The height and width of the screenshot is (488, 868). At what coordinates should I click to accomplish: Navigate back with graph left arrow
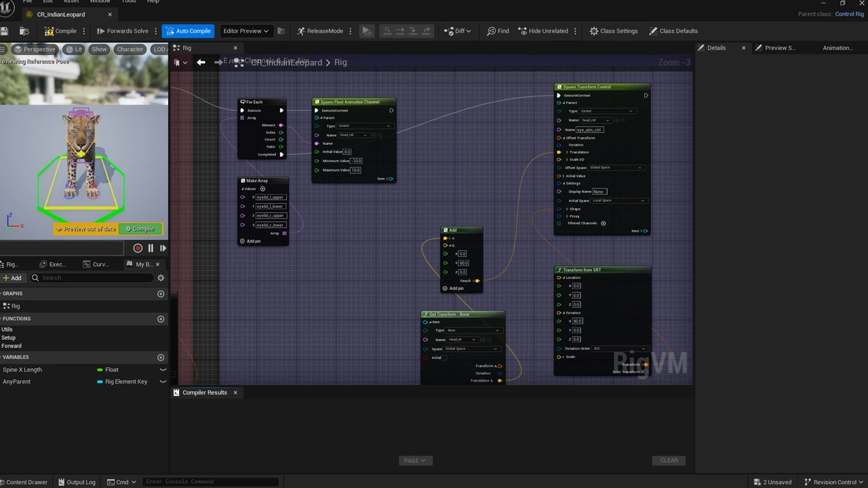[x=201, y=62]
